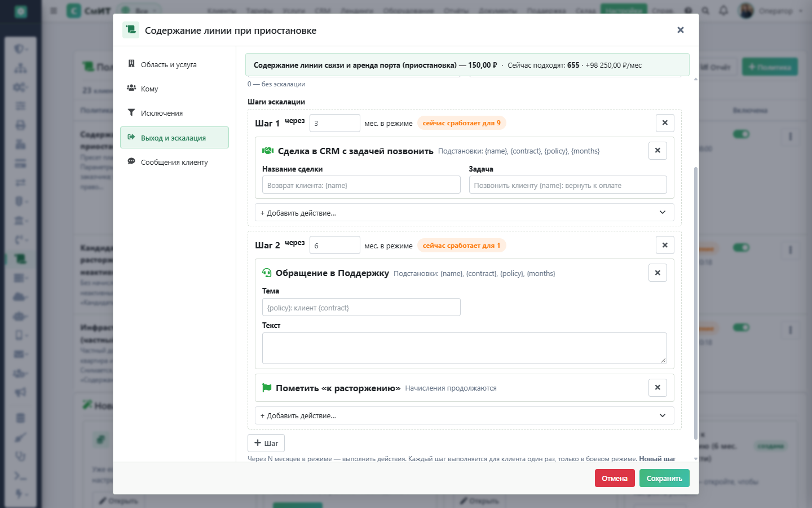Expand Добавить действие dropdown in Шаг 1
Screen dimensions: 812x508
464,213
